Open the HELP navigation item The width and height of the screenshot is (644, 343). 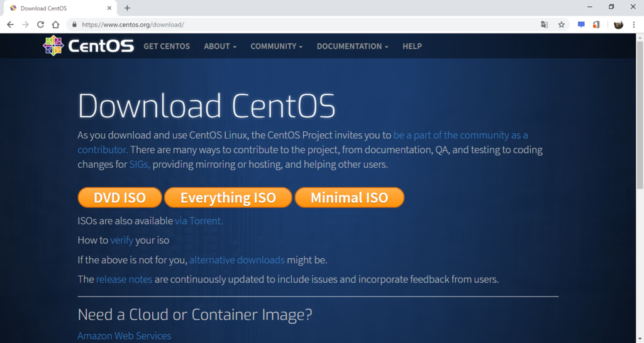[x=412, y=46]
